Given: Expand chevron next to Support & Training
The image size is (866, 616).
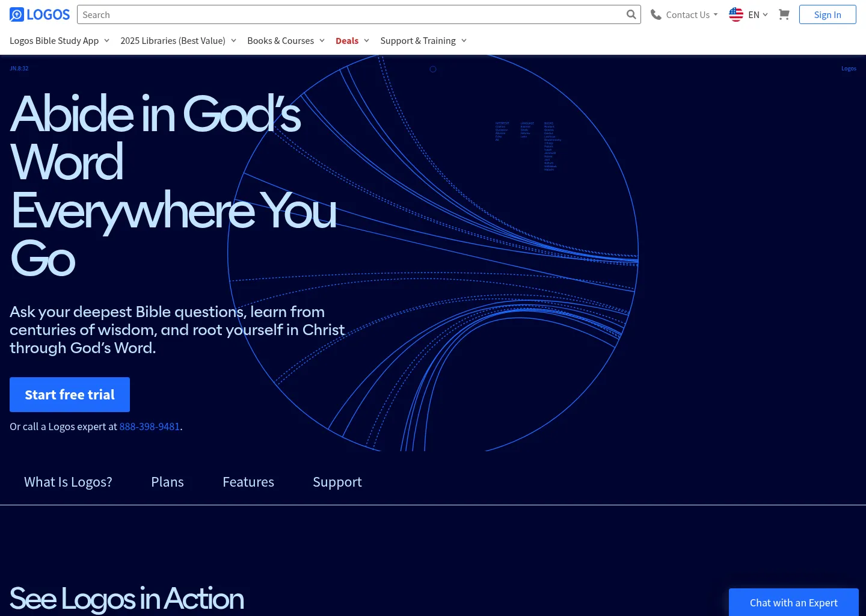Looking at the screenshot, I should click(464, 40).
